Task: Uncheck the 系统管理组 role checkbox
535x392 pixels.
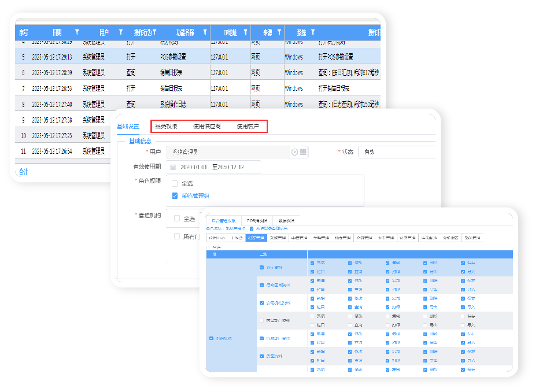Action: (175, 196)
